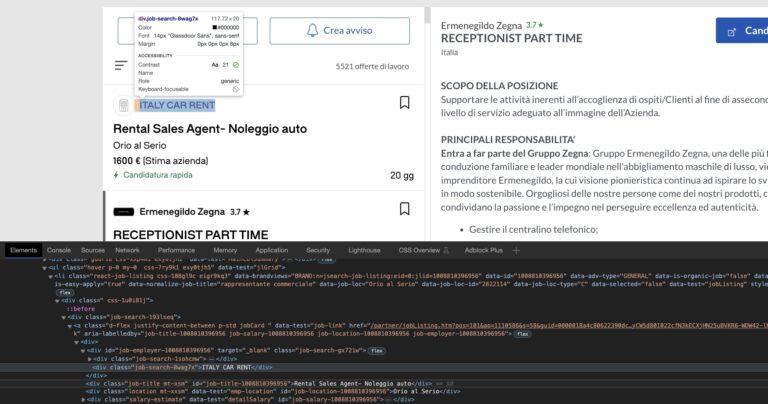Switch to the Console tab

(59, 249)
